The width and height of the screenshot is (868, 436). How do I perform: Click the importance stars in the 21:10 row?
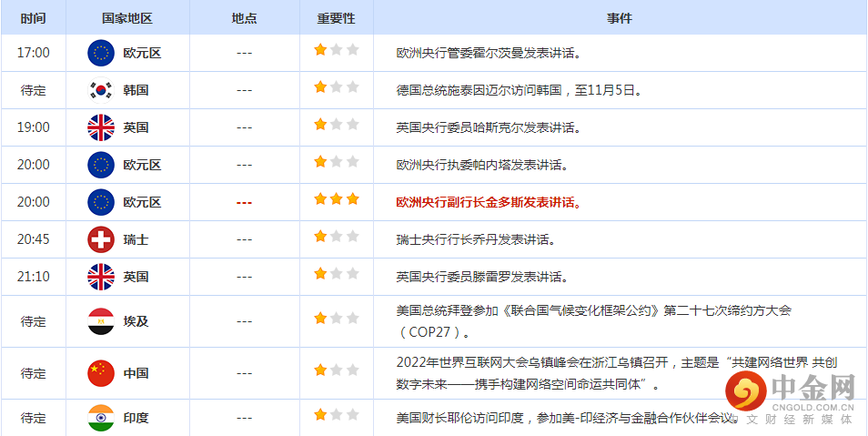coord(337,273)
